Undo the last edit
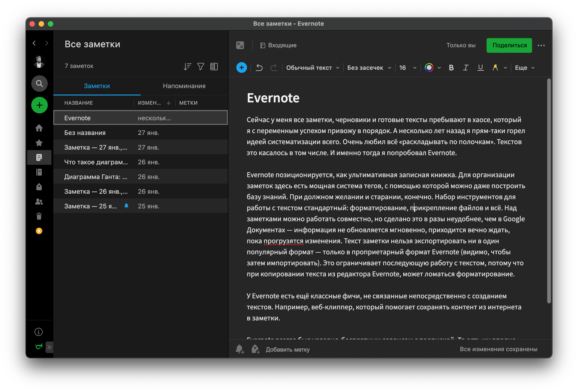The image size is (578, 392). tap(259, 67)
